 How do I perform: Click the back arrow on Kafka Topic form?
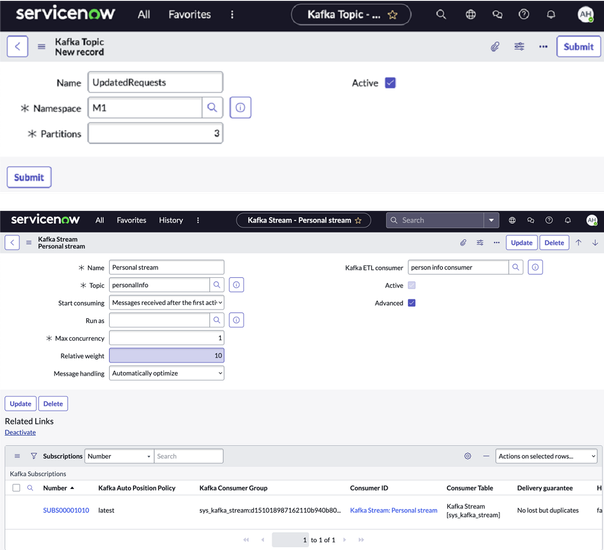coord(17,46)
